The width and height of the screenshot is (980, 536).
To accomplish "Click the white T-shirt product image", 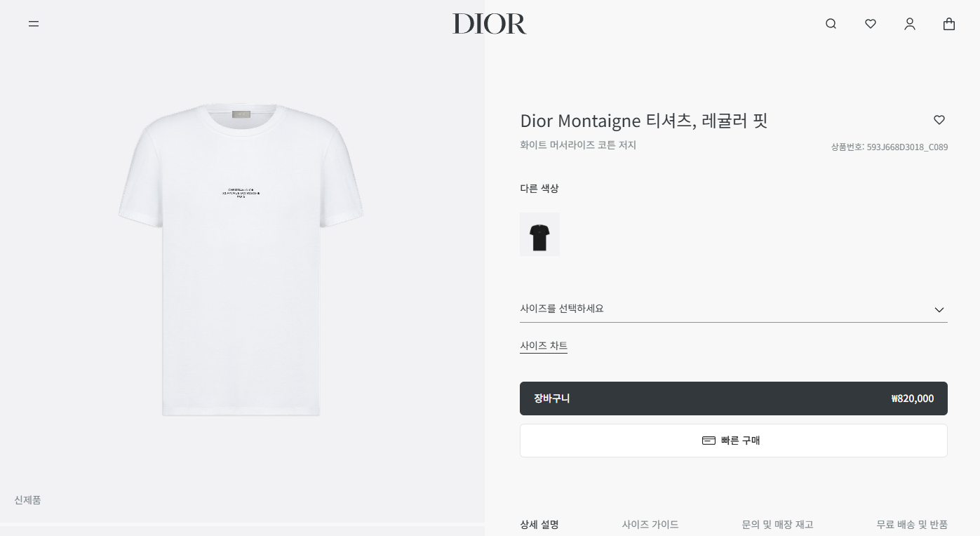I will 241,260.
